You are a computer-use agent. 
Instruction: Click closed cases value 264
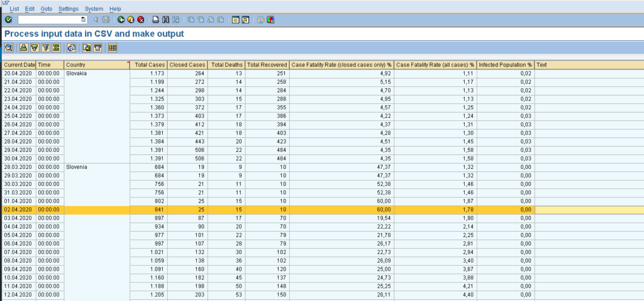tap(186, 74)
